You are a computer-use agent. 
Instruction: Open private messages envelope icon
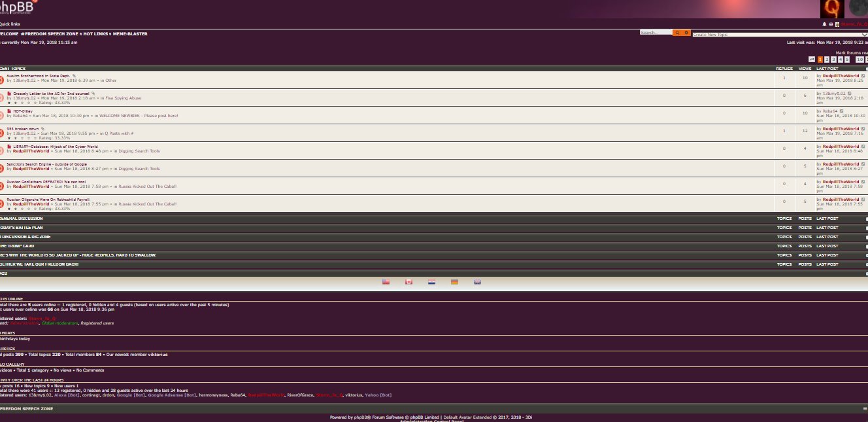(x=831, y=24)
